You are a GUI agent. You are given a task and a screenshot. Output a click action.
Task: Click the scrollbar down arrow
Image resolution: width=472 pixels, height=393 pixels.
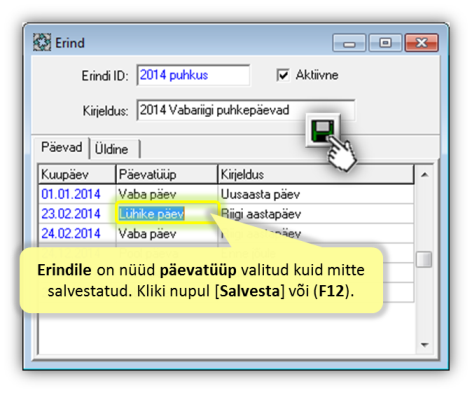click(x=424, y=345)
